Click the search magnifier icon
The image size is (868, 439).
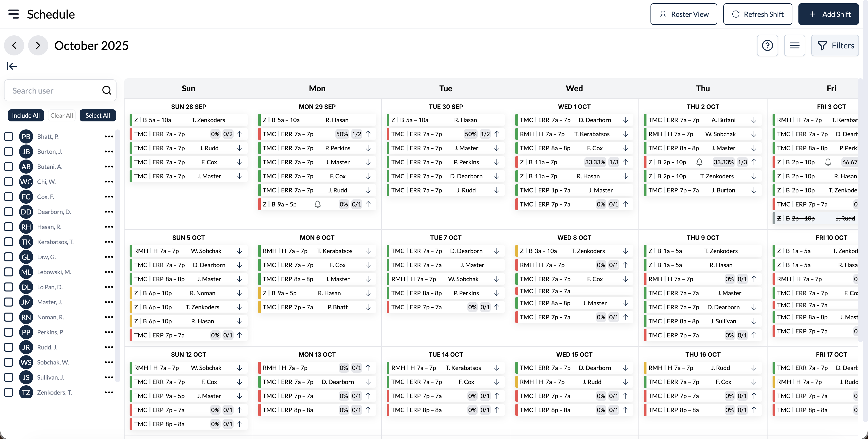106,91
